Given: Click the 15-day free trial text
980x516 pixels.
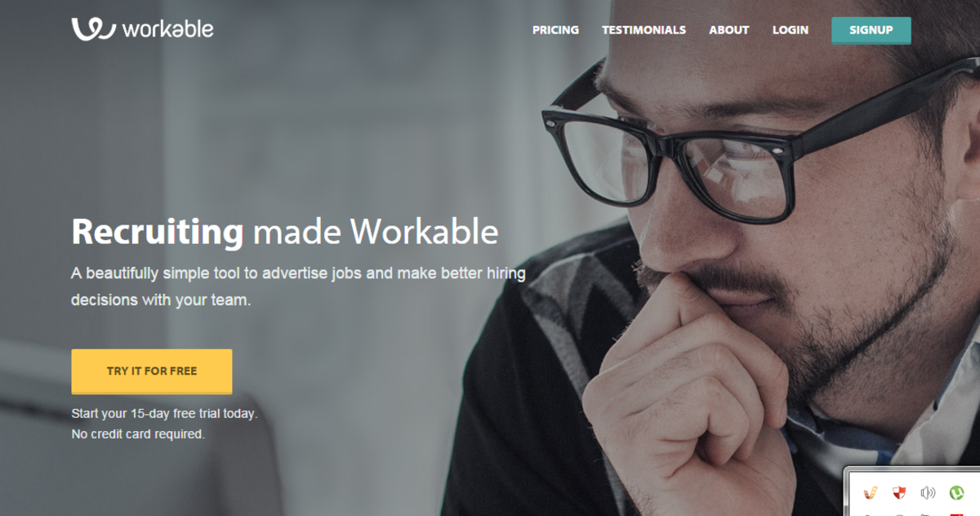Looking at the screenshot, I should tap(164, 414).
